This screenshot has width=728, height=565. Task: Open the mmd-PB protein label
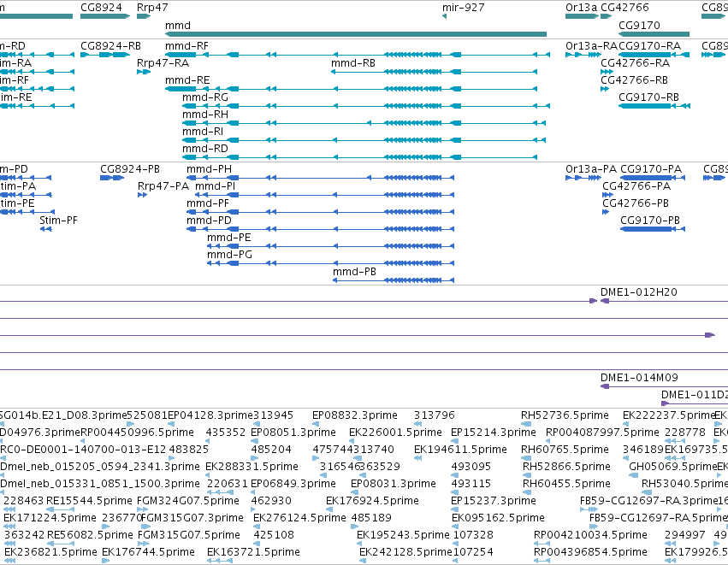coord(355,272)
